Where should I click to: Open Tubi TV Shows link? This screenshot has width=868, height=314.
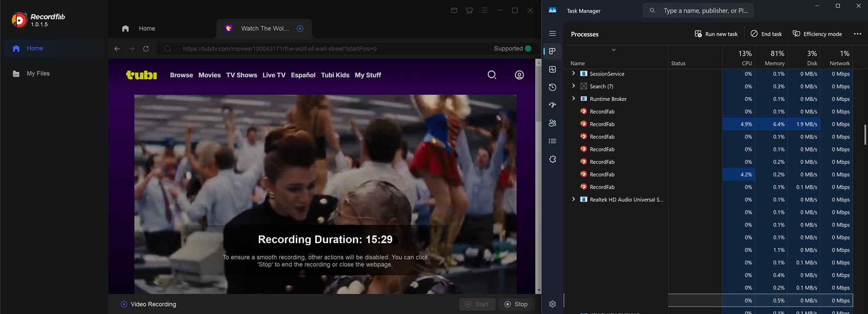point(242,75)
